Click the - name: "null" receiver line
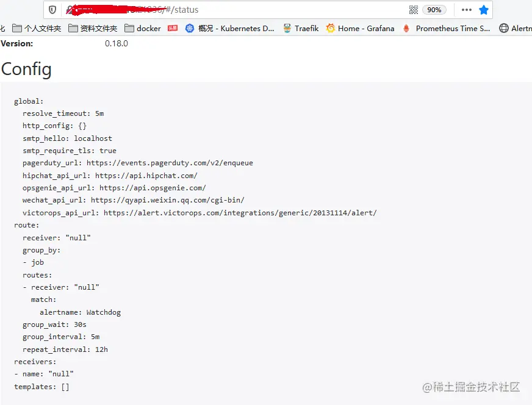532x405 pixels. coord(44,374)
